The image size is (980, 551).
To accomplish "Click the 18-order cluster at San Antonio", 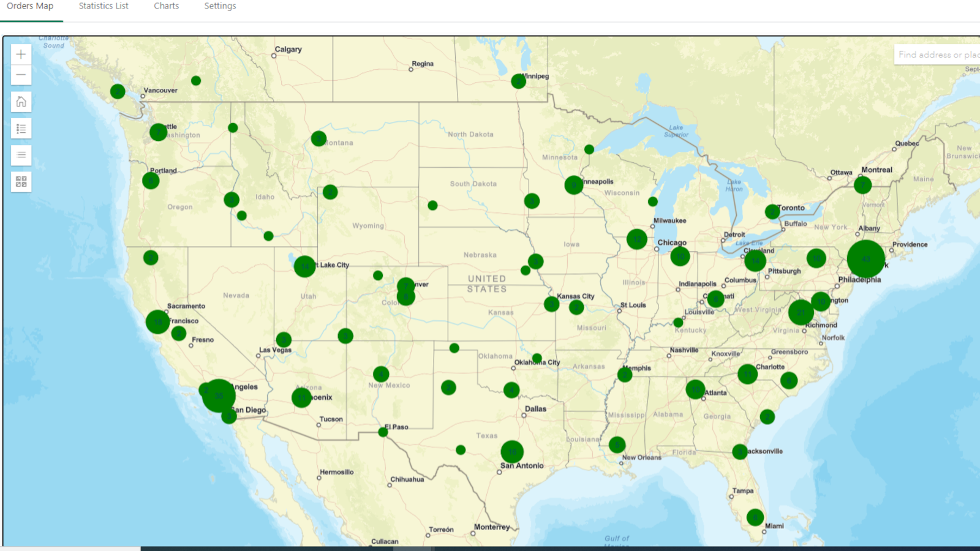I will [512, 452].
